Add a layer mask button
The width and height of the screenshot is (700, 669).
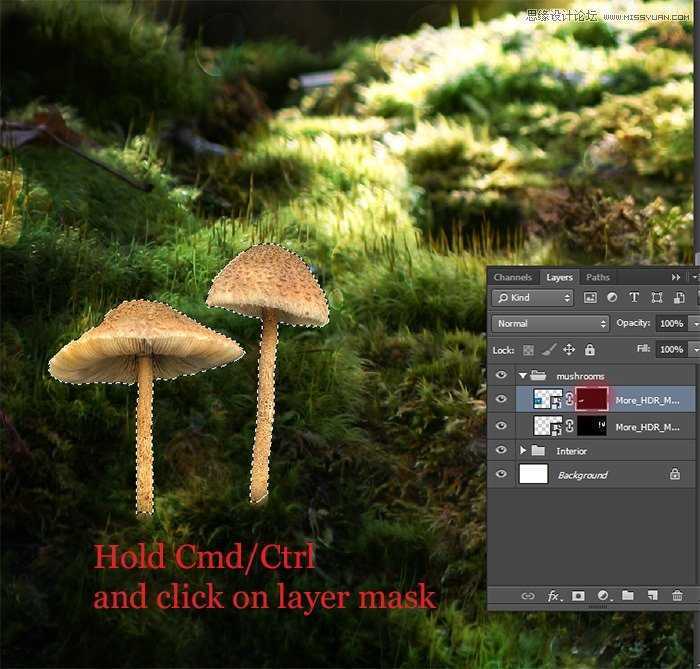click(x=578, y=596)
